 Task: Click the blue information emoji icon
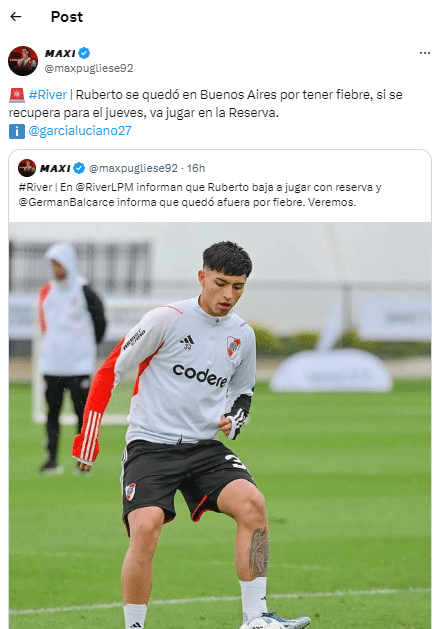pos(17,131)
